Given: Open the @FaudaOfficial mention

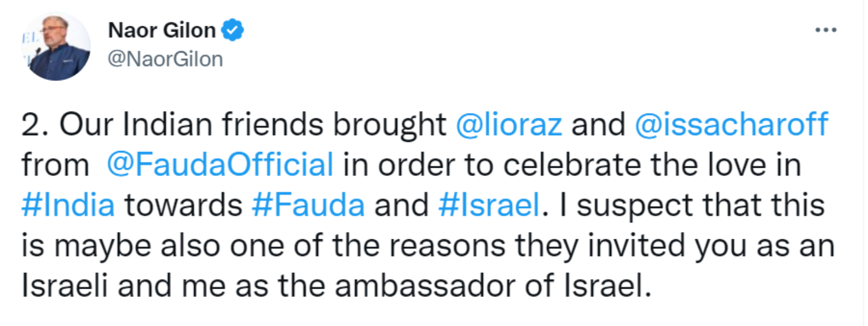Looking at the screenshot, I should click(220, 165).
